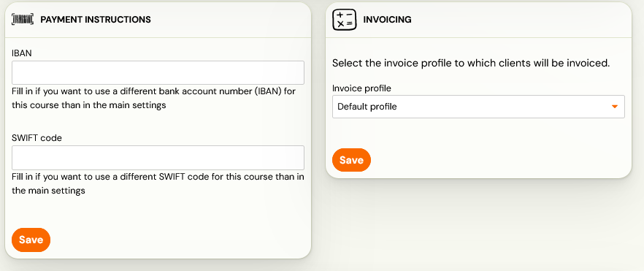644x271 pixels.
Task: Select the Default profile text in combo box
Action: [x=367, y=107]
